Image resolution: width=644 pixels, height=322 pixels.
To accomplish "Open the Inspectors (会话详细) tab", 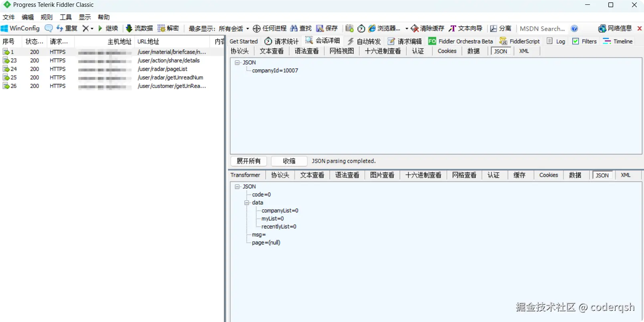I will point(322,40).
